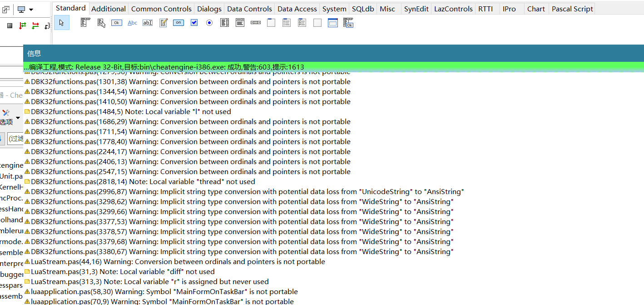The width and height of the screenshot is (644, 305).
Task: Select note Local variable "l" not used
Action: pyautogui.click(x=333, y=111)
